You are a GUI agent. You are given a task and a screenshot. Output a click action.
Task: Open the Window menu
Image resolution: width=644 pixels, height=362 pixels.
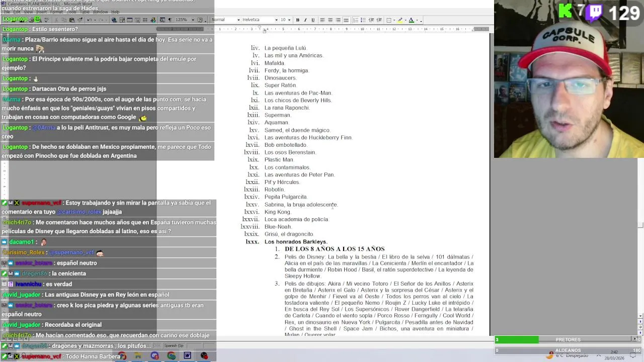pyautogui.click(x=100, y=12)
